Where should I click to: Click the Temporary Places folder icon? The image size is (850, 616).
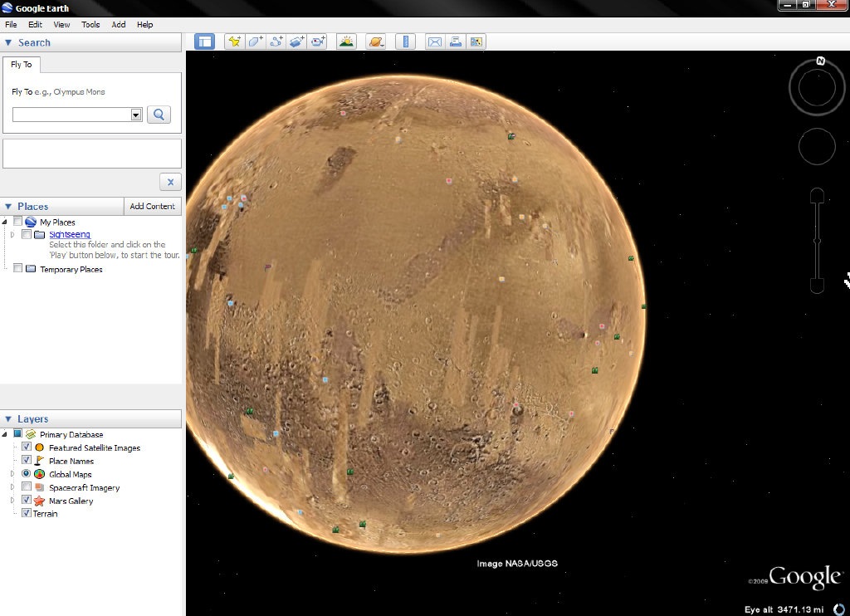(x=31, y=268)
